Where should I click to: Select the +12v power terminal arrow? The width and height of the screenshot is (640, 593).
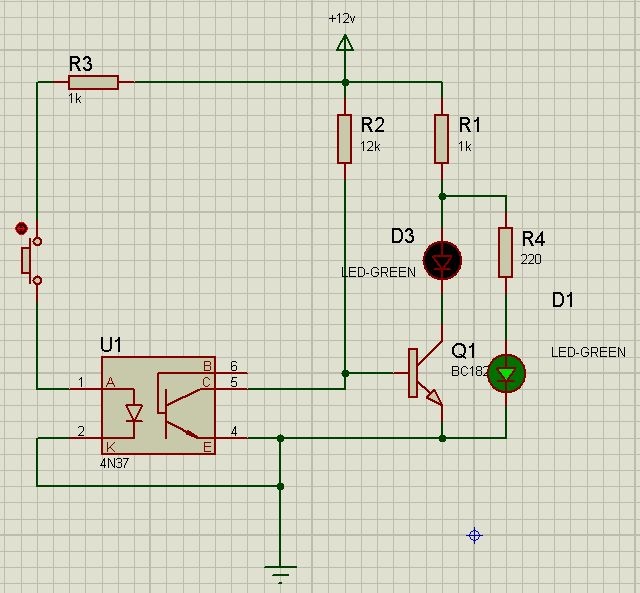click(x=344, y=42)
